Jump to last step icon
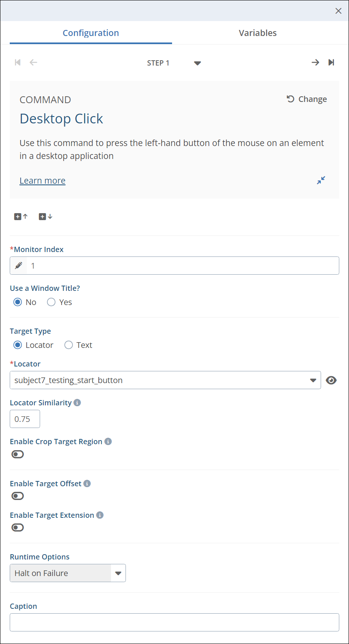 coord(331,62)
